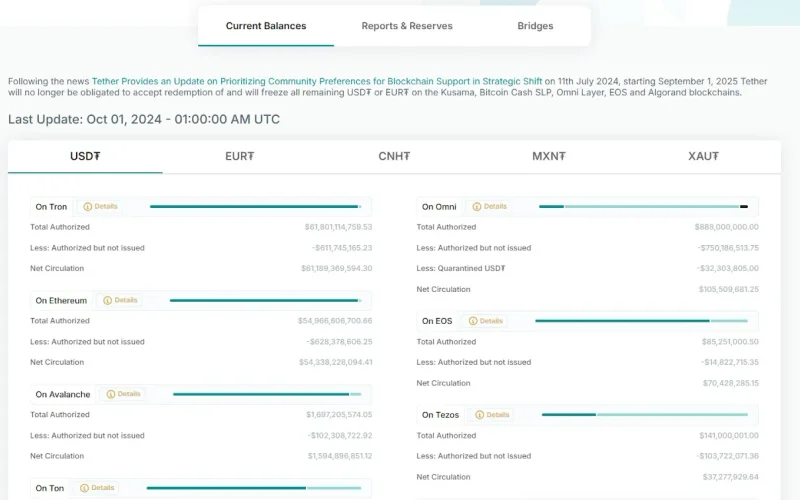Click the On Tezos circulation progress bar
This screenshot has height=500, width=800.
(645, 415)
